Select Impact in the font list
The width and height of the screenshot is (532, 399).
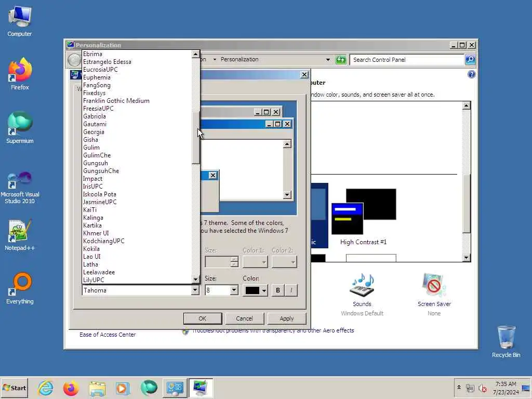coord(137,179)
